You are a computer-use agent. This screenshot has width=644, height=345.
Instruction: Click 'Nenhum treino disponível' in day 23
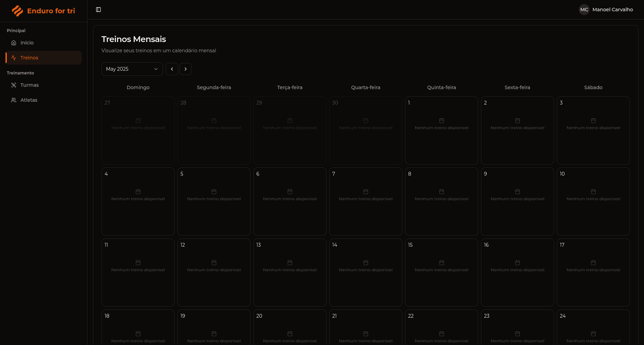(518, 341)
